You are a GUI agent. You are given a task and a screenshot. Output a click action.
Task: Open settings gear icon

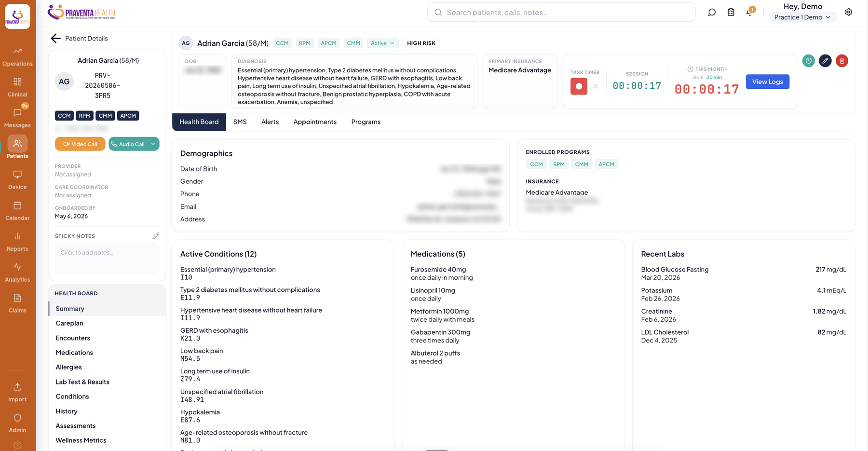[x=849, y=12]
